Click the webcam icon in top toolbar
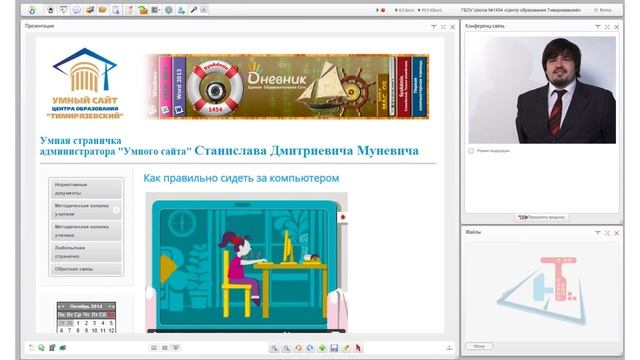Viewport: 640px width, 360px height. pos(51,10)
